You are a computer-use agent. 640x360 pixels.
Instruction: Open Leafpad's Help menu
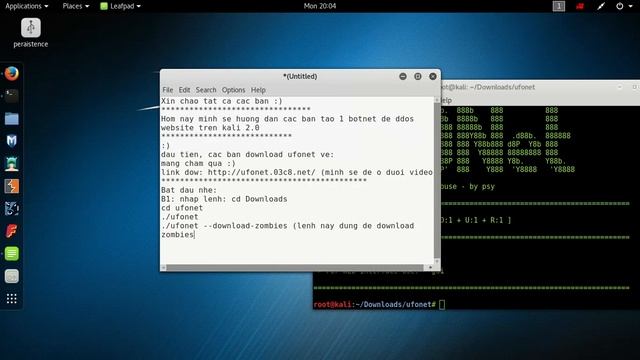[258, 90]
